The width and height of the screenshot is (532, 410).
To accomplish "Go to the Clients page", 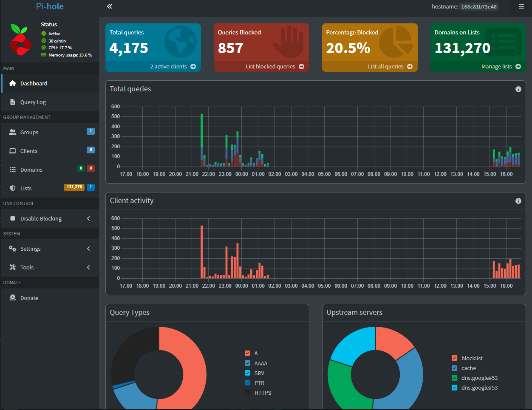I will pos(50,151).
